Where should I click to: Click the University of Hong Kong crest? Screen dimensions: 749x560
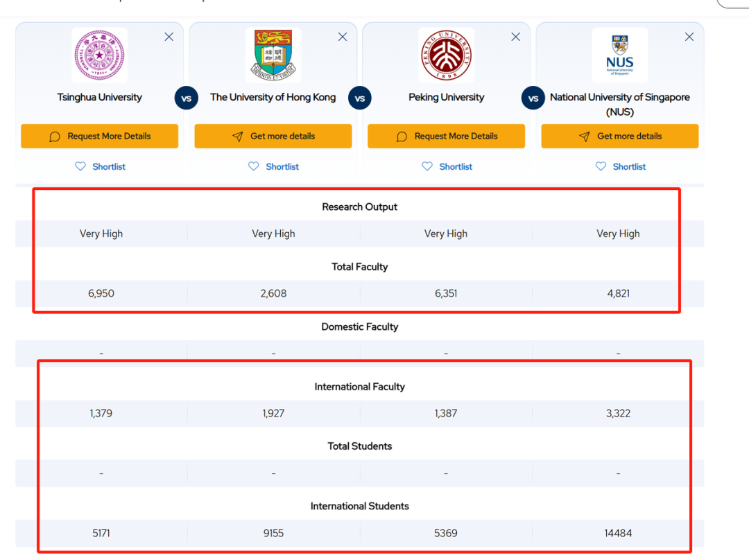tap(273, 55)
